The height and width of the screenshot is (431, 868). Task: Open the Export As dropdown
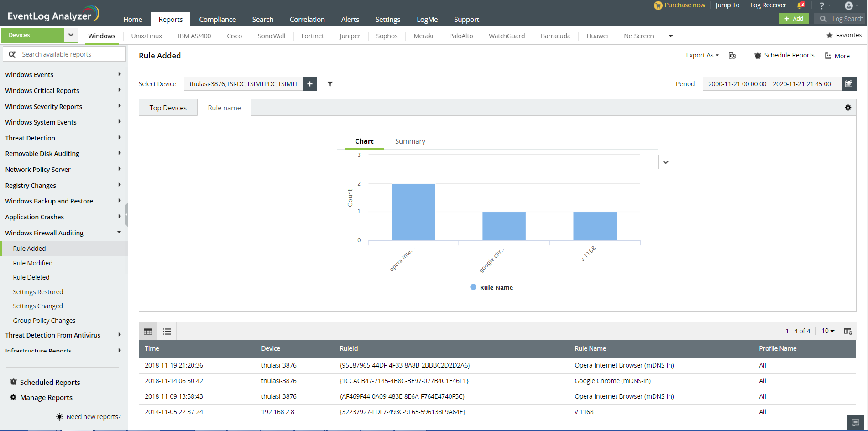[702, 55]
